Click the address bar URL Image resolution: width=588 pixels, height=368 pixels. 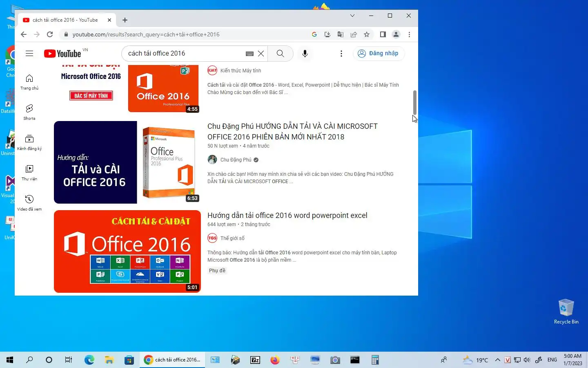point(146,34)
